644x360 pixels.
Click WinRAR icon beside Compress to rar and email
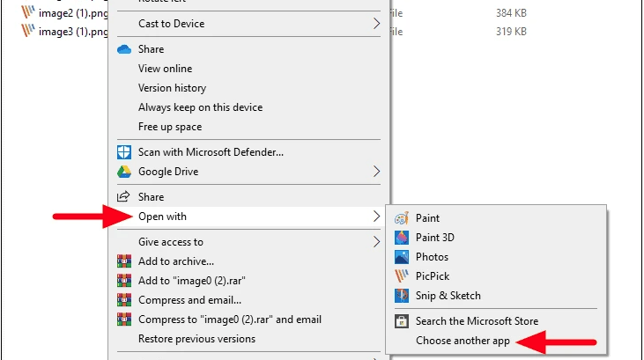tap(124, 320)
